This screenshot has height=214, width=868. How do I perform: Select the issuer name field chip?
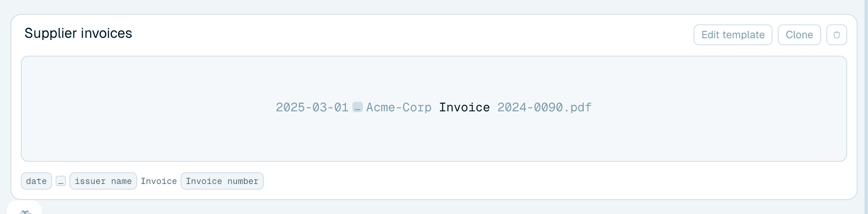pyautogui.click(x=103, y=181)
